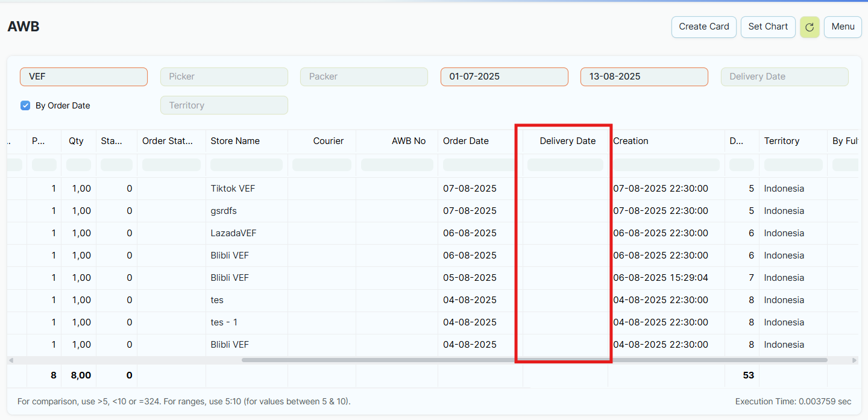Click Indonesia territory in gsrdfs row

(784, 211)
